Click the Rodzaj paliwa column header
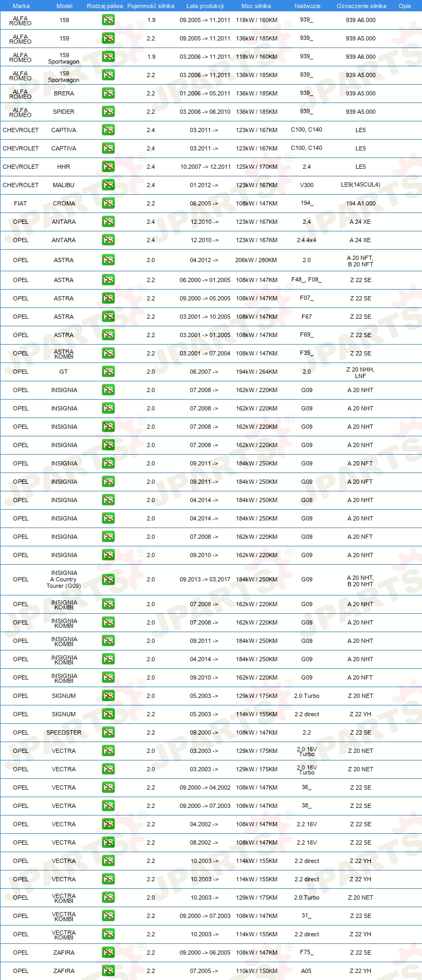The image size is (422, 980). pos(105,6)
